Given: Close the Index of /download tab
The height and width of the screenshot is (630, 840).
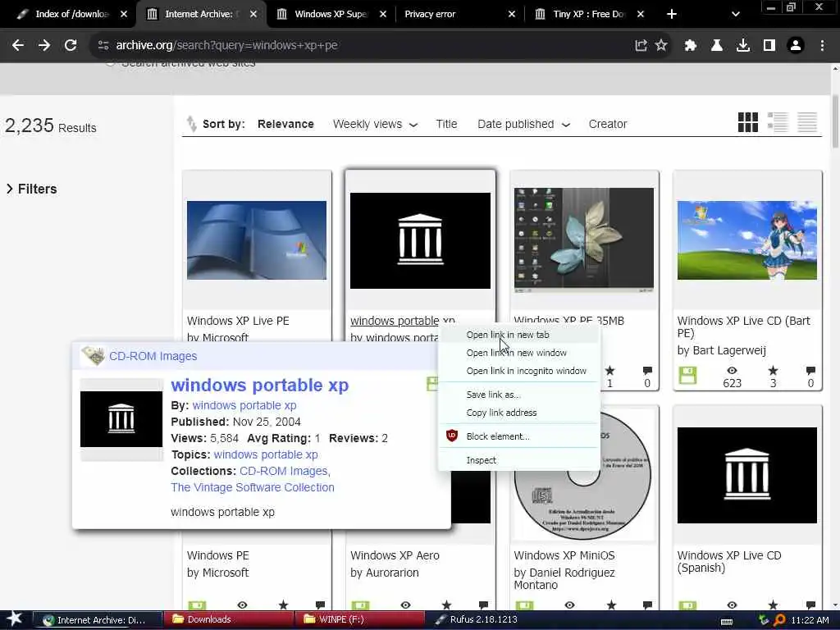Looking at the screenshot, I should (x=124, y=15).
